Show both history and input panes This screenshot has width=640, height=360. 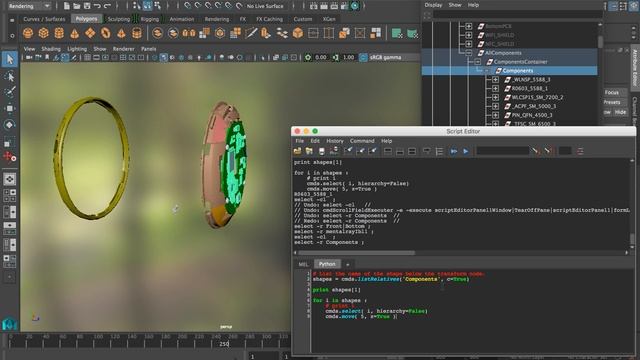pyautogui.click(x=412, y=151)
